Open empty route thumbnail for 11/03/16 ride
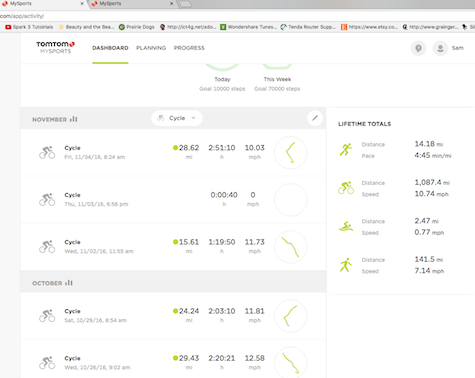475x378 pixels. pyautogui.click(x=291, y=199)
